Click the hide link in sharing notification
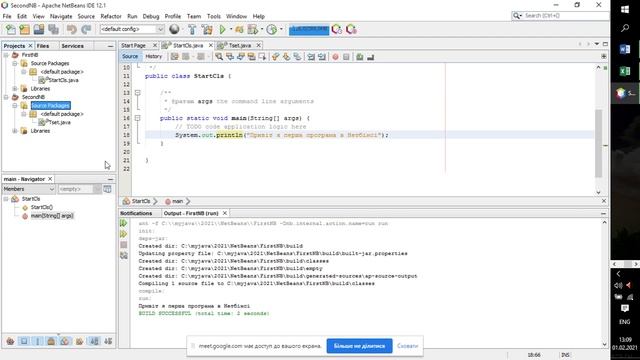This screenshot has width=640, height=360. 407,346
